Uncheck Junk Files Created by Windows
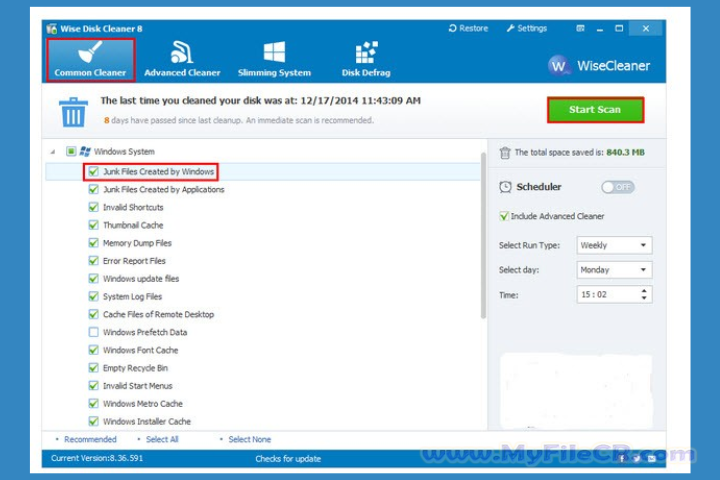720x480 pixels. pos(94,172)
